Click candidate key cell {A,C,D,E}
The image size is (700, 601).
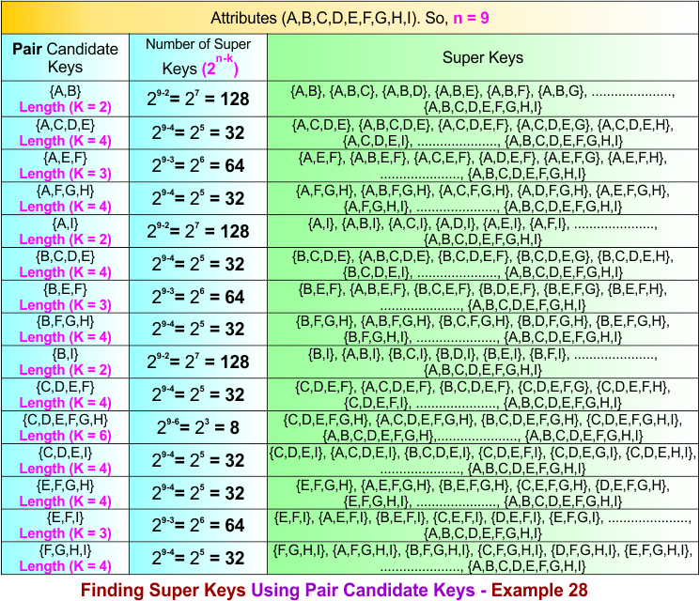[x=65, y=133]
